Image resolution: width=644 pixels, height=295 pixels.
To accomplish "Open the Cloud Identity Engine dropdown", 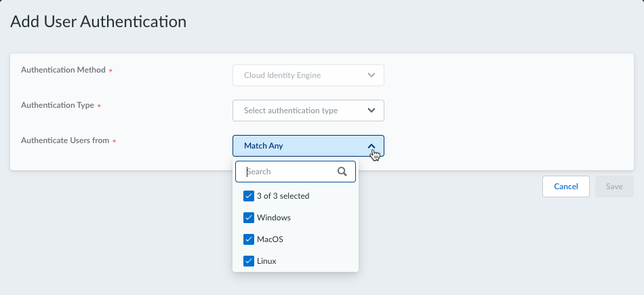I will click(x=308, y=75).
